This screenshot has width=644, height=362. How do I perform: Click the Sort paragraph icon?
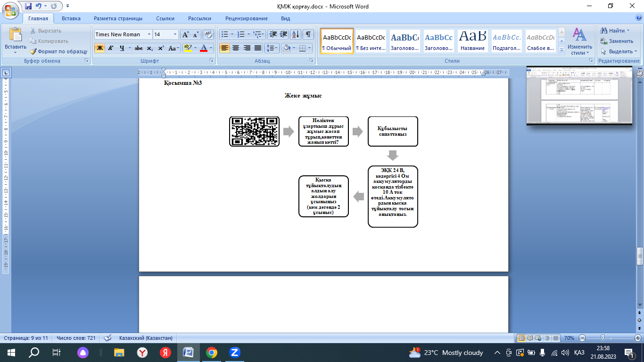[x=296, y=34]
